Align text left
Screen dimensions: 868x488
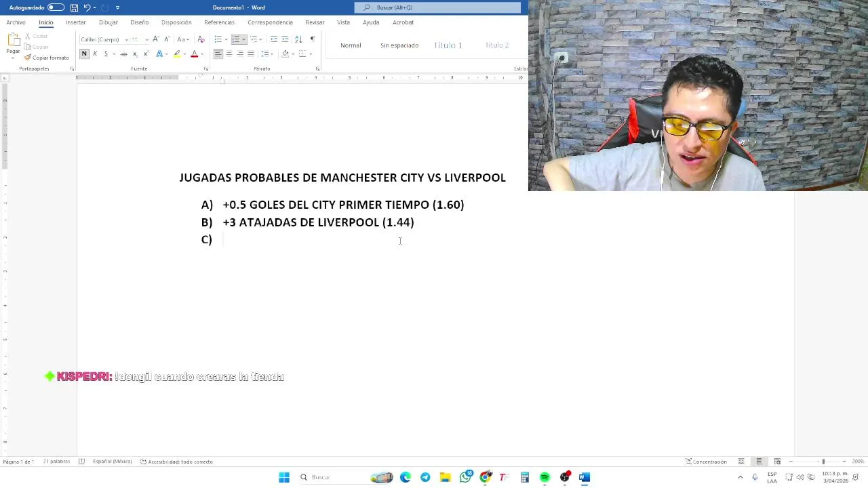coord(218,54)
